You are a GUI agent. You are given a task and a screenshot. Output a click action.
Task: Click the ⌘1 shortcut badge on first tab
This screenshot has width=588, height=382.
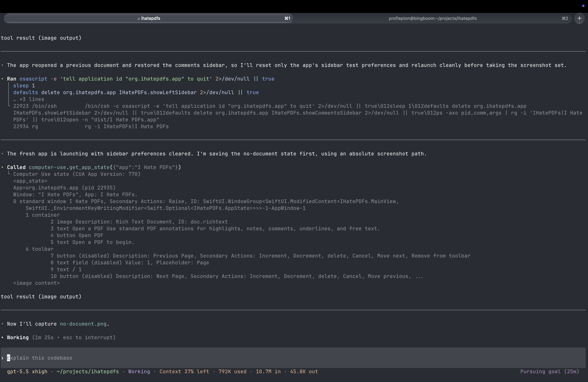pos(287,18)
